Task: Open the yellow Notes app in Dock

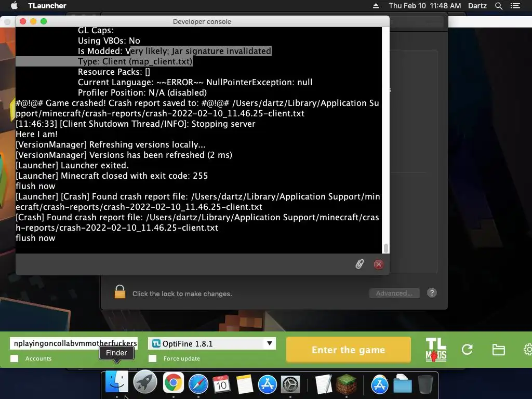Action: coord(245,384)
